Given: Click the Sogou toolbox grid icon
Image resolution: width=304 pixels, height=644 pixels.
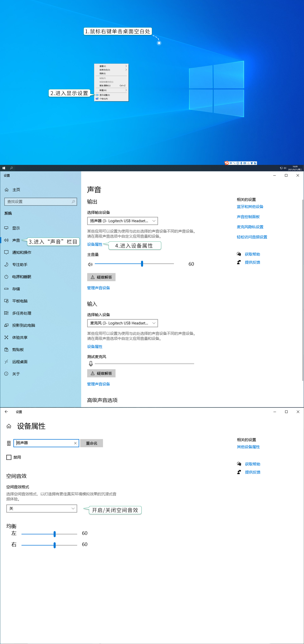Looking at the screenshot, I should (x=255, y=163).
